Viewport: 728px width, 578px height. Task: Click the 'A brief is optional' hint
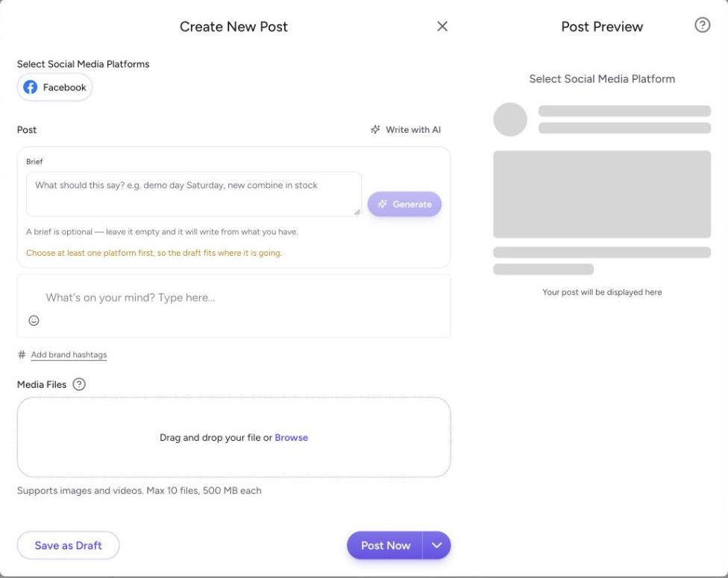point(162,232)
